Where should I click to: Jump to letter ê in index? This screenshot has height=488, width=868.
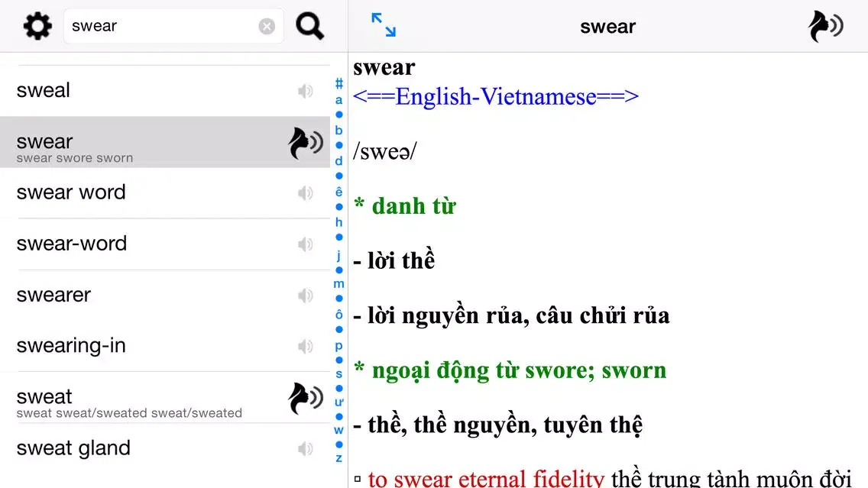(338, 192)
